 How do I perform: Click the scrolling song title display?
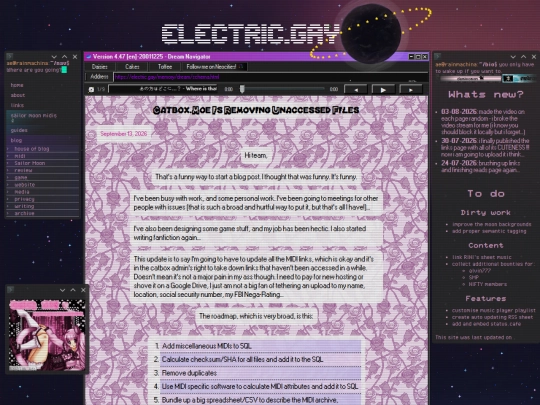pos(163,89)
